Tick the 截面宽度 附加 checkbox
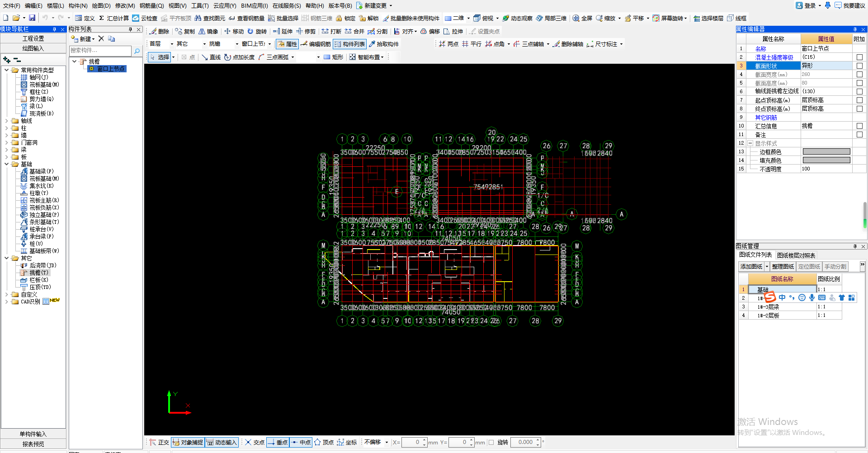The image size is (868, 453). click(859, 74)
